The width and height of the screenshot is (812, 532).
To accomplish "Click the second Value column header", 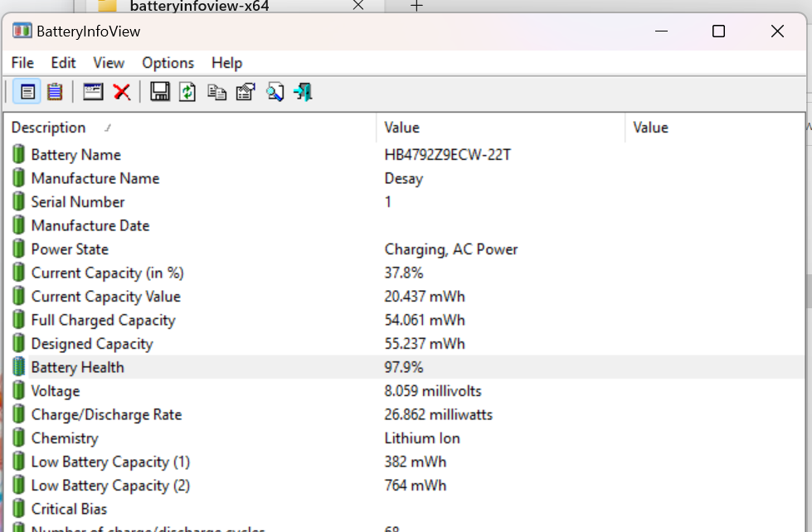I will (715, 128).
